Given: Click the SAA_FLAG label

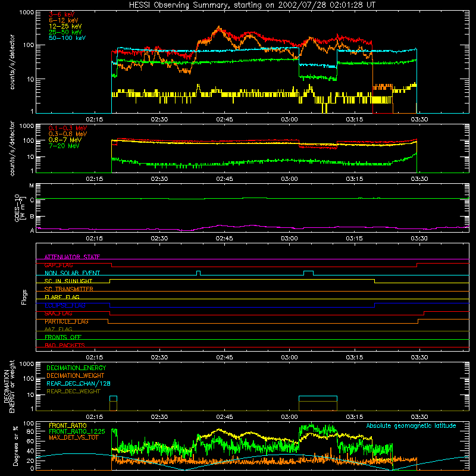Looking at the screenshot, I should [x=58, y=314].
